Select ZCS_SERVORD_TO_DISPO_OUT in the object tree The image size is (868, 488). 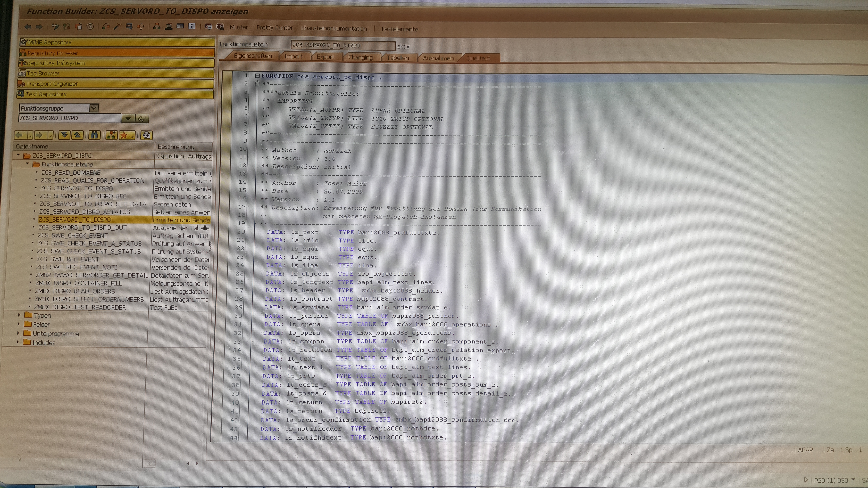click(82, 228)
